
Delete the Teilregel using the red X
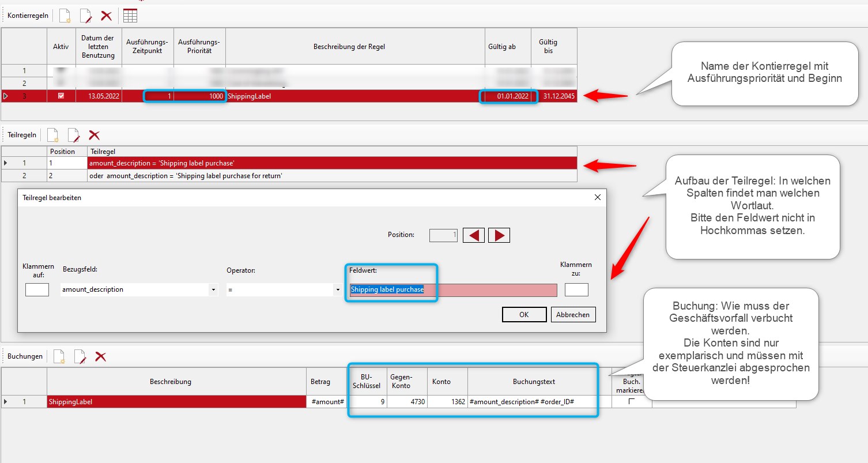pos(95,135)
